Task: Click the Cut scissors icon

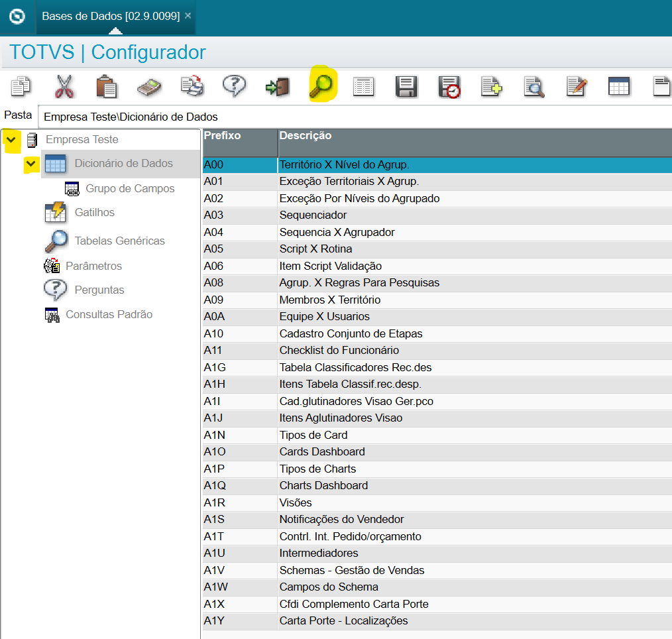Action: pyautogui.click(x=64, y=86)
